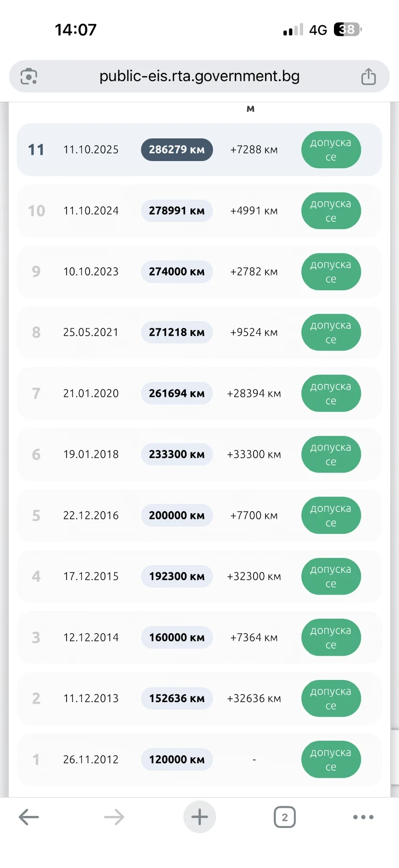
Task: Open inspection row 9 dated 10.10.2023
Action: click(199, 271)
